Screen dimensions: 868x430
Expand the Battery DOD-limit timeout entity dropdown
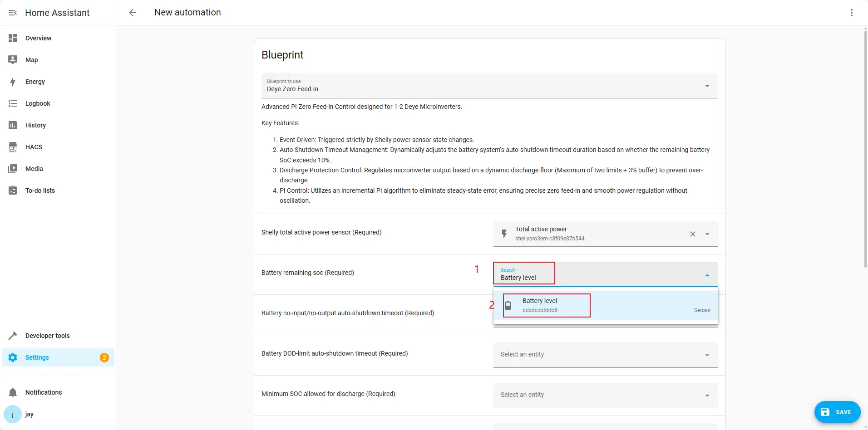706,355
